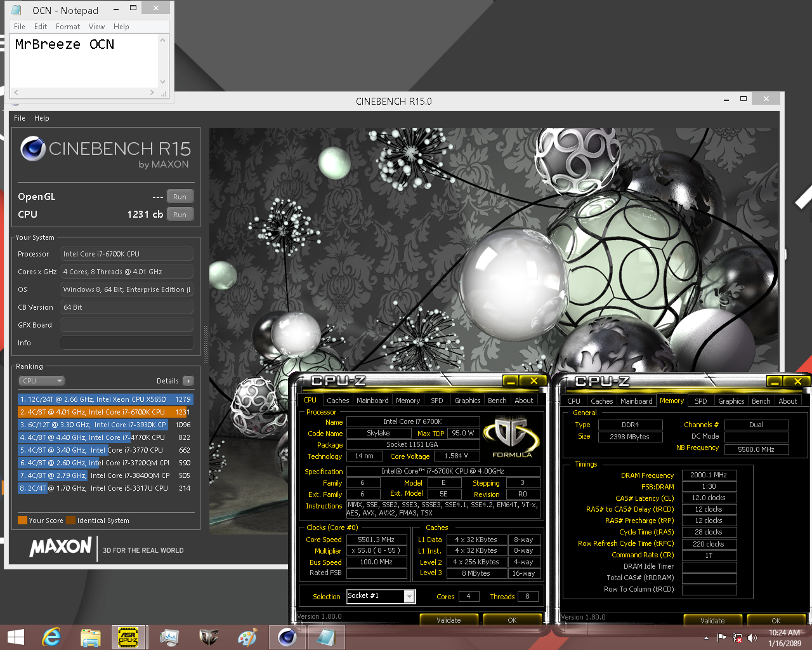Click the Windows Start button

16,637
